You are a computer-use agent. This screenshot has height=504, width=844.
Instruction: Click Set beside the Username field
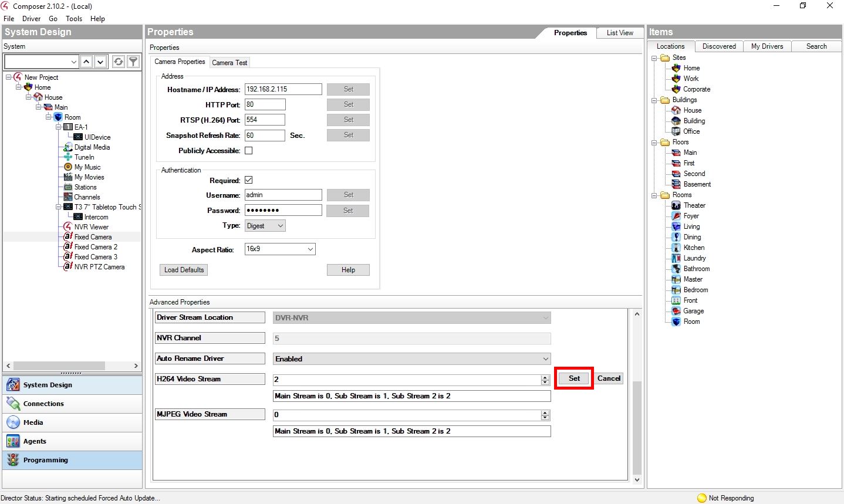pos(348,195)
